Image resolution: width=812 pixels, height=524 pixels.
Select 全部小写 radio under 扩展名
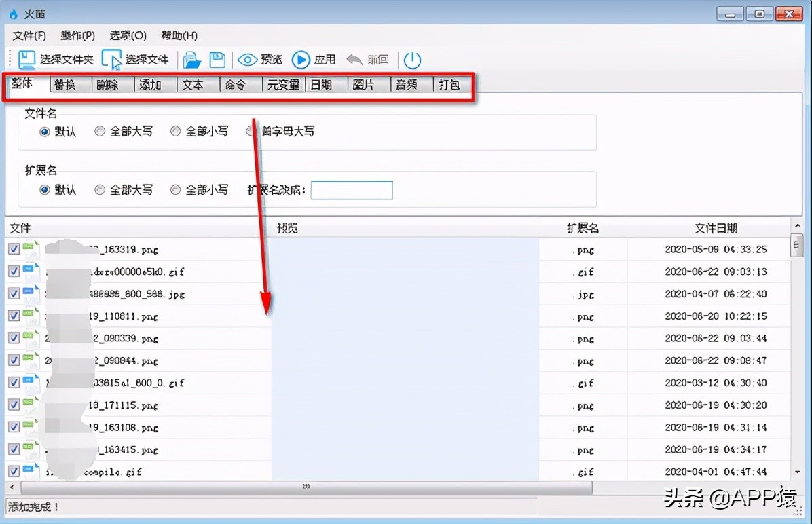click(176, 190)
